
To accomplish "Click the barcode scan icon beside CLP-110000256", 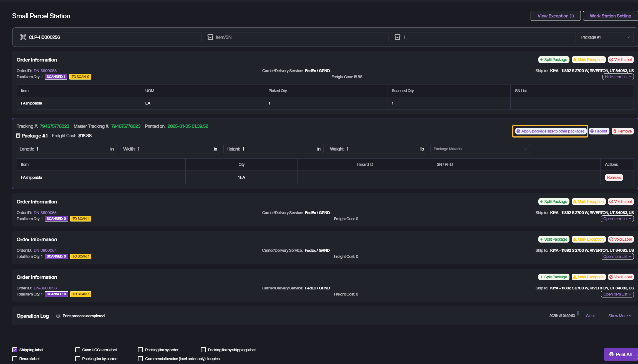I will [23, 37].
